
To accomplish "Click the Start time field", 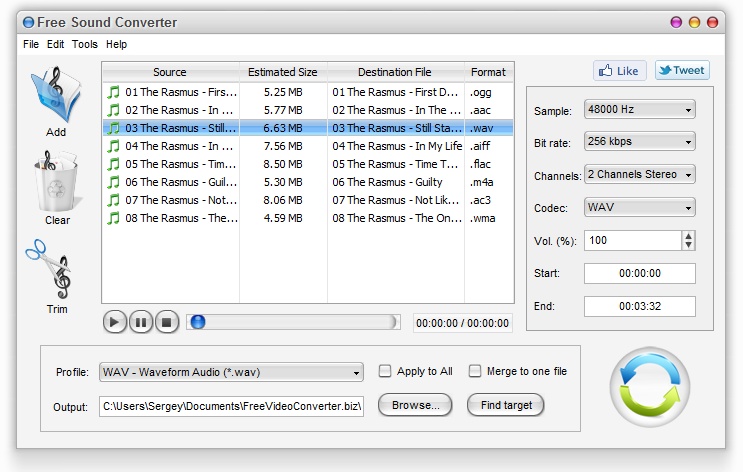I will [640, 273].
